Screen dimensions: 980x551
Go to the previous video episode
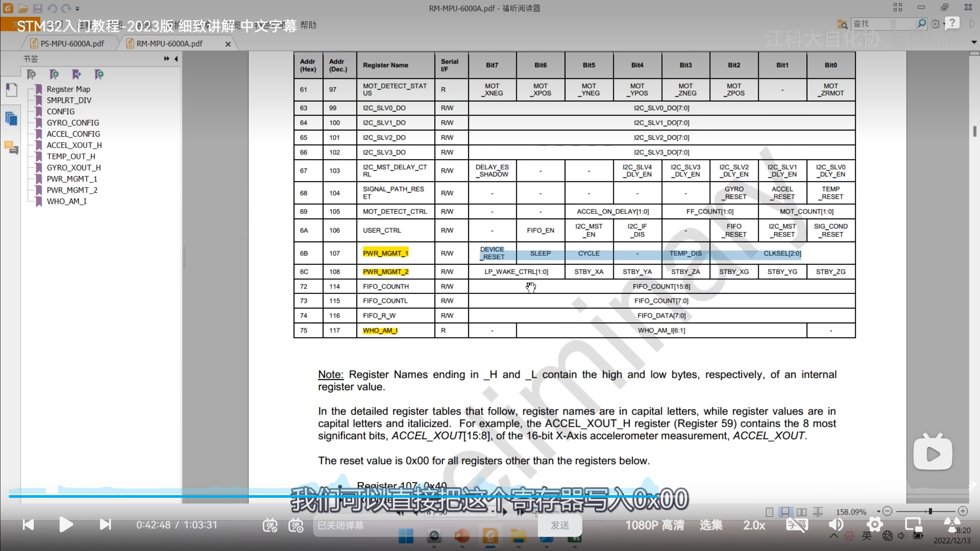[x=28, y=525]
